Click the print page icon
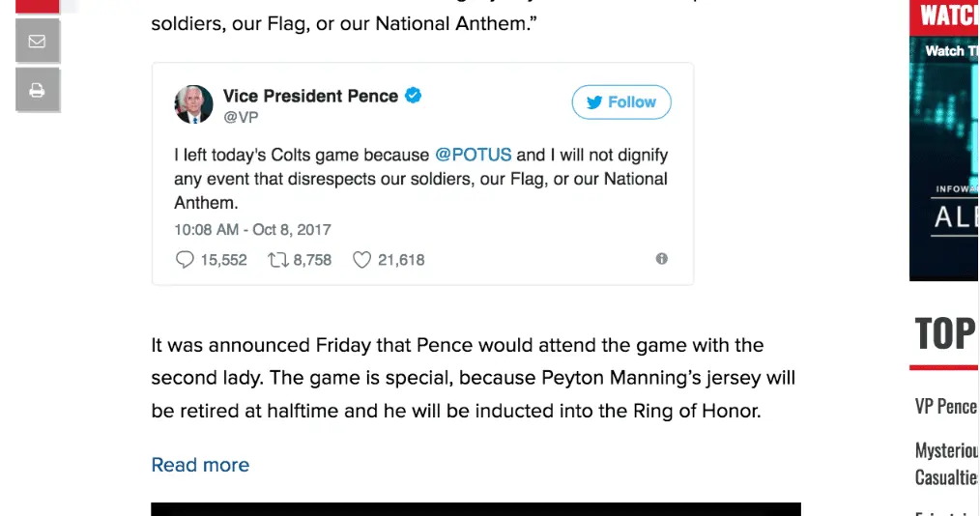The width and height of the screenshot is (980, 516). (x=38, y=90)
